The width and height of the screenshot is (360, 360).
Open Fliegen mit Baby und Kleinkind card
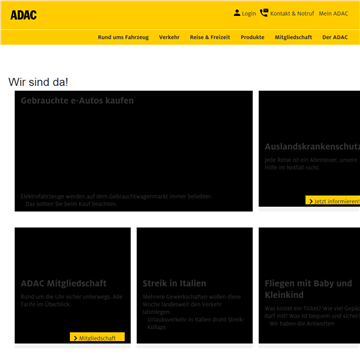click(308, 289)
